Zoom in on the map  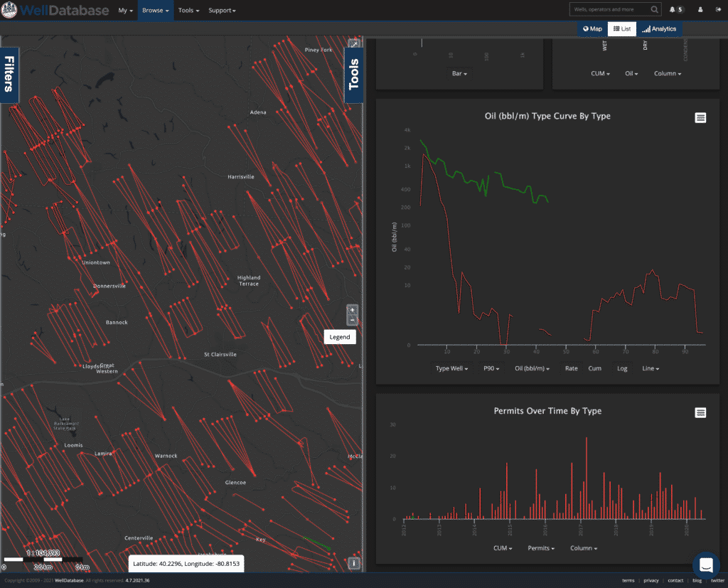pyautogui.click(x=353, y=310)
